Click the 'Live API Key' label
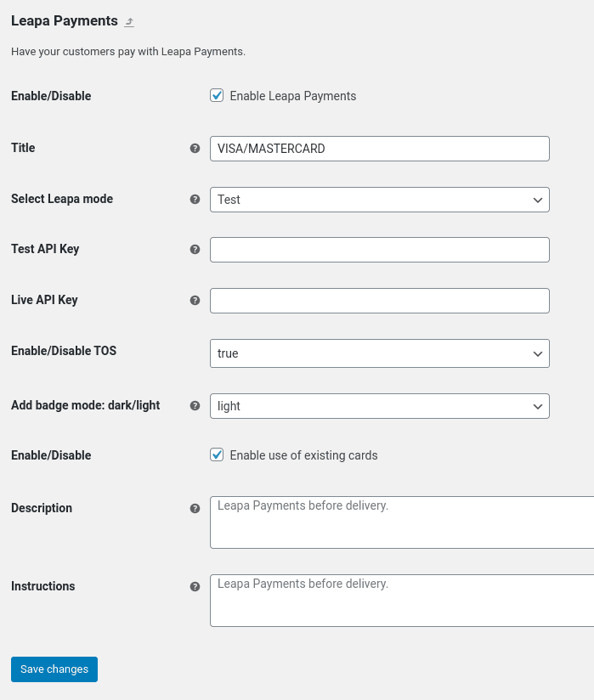 (x=44, y=300)
